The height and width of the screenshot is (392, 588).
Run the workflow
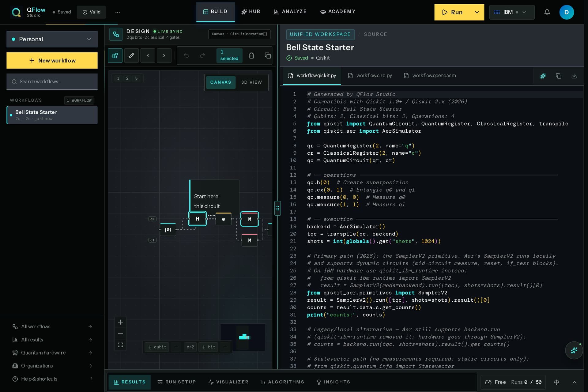(452, 12)
